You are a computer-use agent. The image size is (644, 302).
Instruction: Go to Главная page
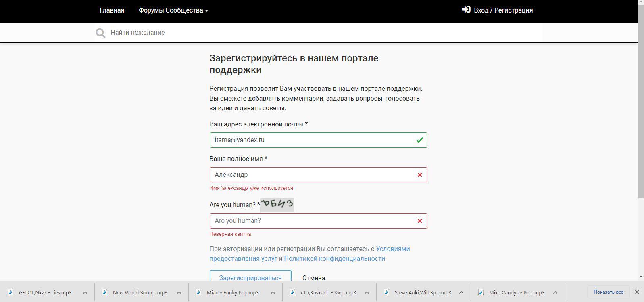click(x=112, y=10)
